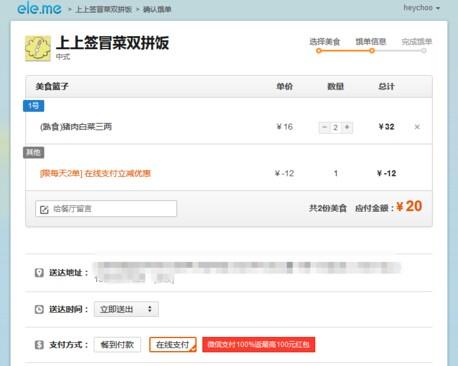458x366 pixels.
Task: Open the 上上签冒菜双拼饭 breadcrumb link
Action: coord(104,9)
